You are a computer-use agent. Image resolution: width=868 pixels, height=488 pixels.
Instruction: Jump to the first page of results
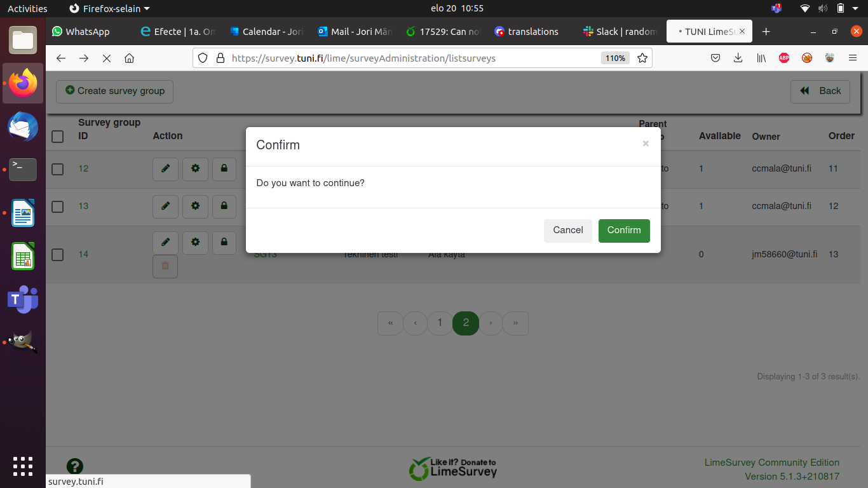390,323
